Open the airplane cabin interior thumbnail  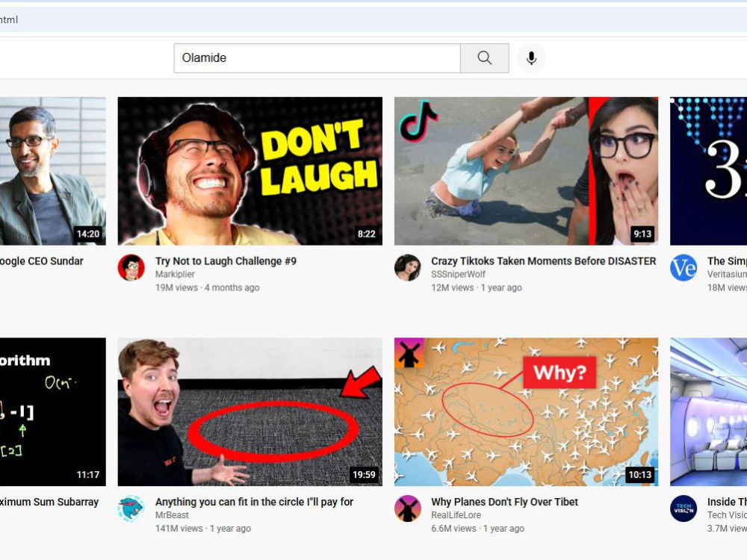tap(708, 412)
